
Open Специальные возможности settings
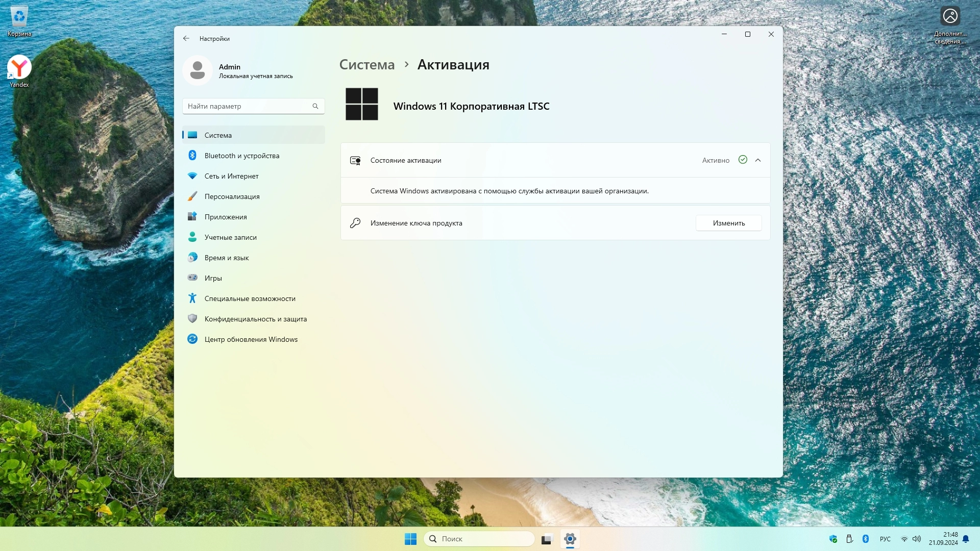point(250,298)
